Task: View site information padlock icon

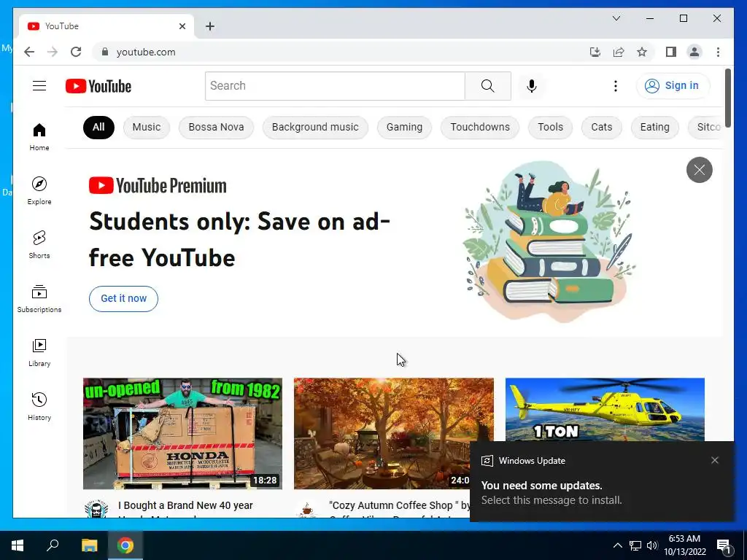Action: pyautogui.click(x=105, y=52)
